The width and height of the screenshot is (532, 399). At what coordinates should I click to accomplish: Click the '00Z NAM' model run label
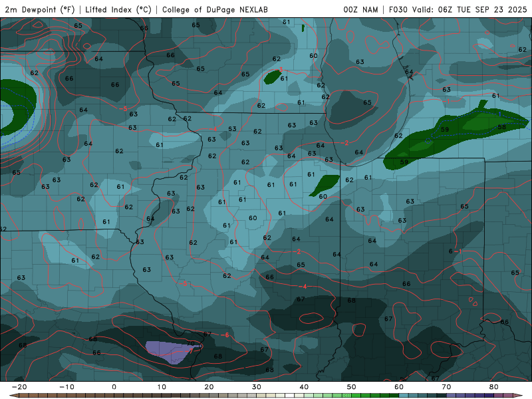[x=360, y=9]
